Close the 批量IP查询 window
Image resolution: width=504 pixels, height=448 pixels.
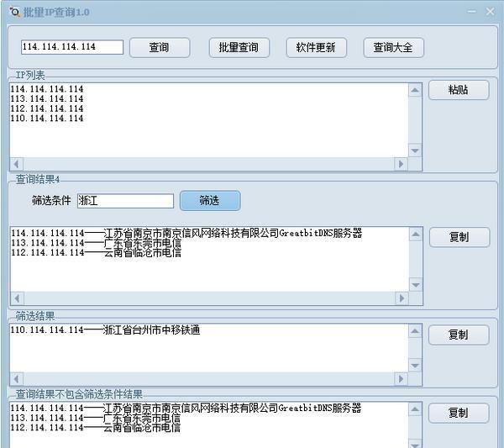(491, 12)
